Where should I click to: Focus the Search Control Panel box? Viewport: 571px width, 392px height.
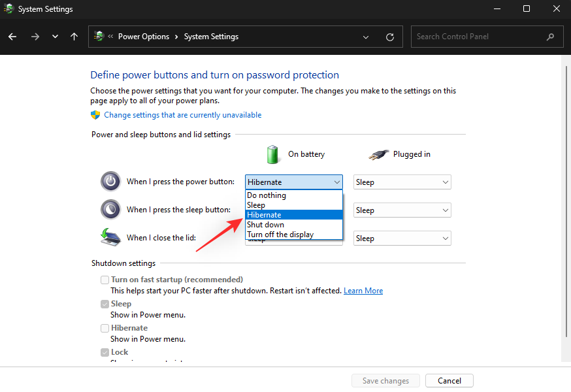pos(487,37)
